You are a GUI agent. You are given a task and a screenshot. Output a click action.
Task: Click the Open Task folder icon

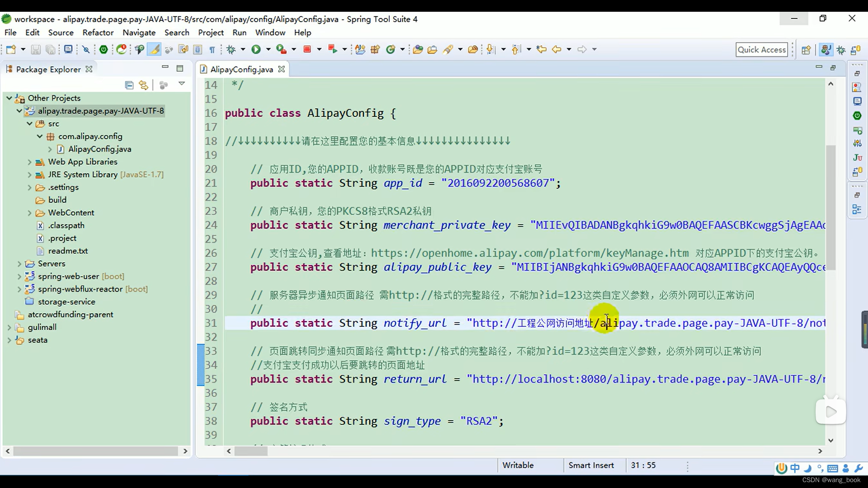(432, 49)
